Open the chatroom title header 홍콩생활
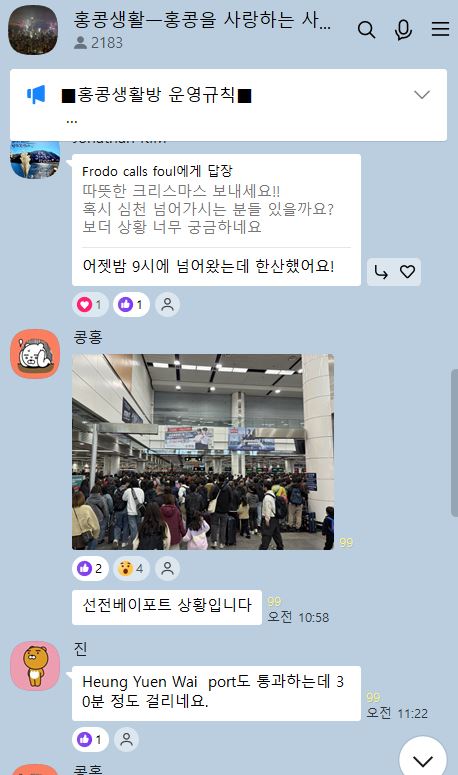 point(202,20)
